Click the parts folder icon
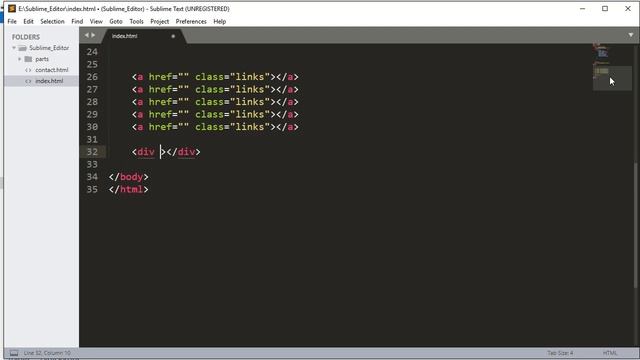640x360 pixels. click(28, 59)
